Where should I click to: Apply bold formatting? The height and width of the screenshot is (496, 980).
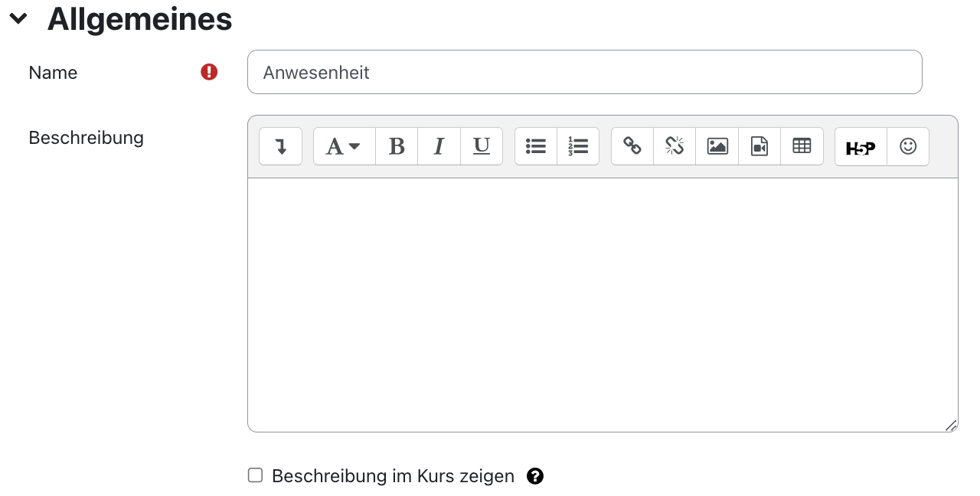pyautogui.click(x=396, y=146)
